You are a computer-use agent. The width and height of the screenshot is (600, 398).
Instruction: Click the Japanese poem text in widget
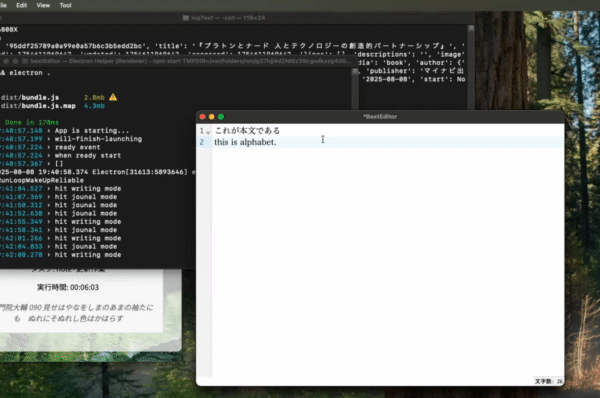[x=77, y=313]
